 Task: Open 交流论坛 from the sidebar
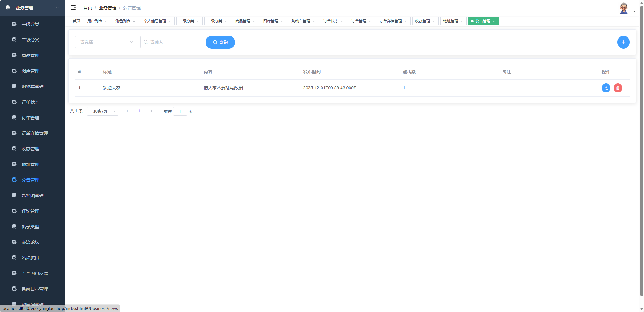[x=33, y=242]
